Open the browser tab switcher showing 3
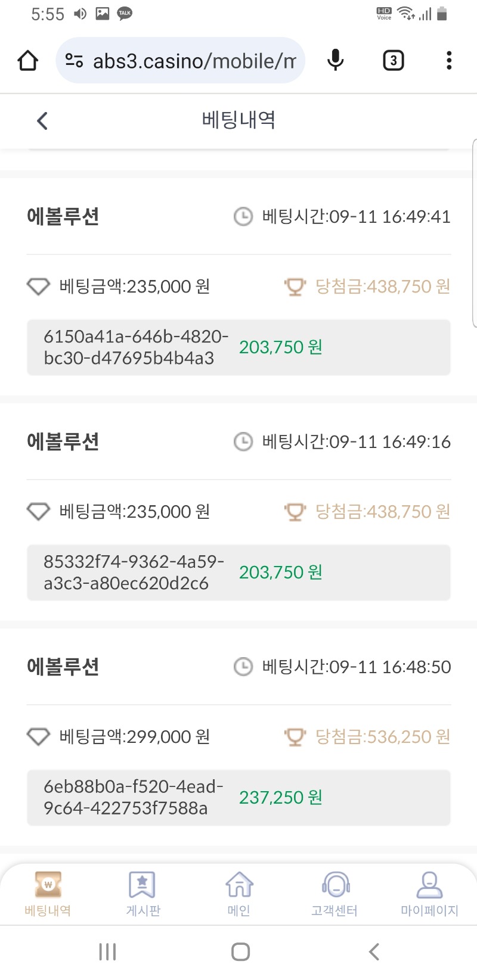 pyautogui.click(x=393, y=60)
